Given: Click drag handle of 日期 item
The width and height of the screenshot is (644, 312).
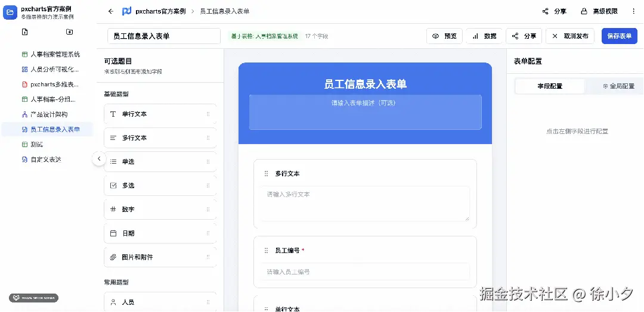Looking at the screenshot, I should (x=208, y=233).
